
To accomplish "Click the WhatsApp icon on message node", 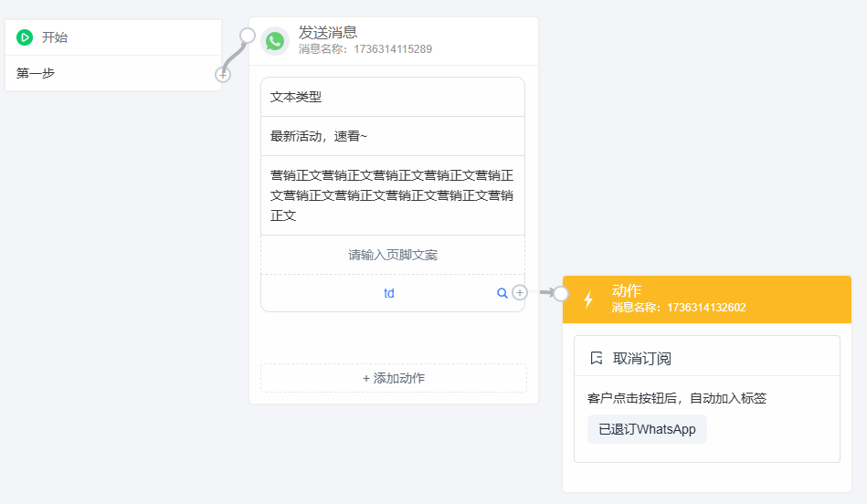I will click(x=275, y=41).
